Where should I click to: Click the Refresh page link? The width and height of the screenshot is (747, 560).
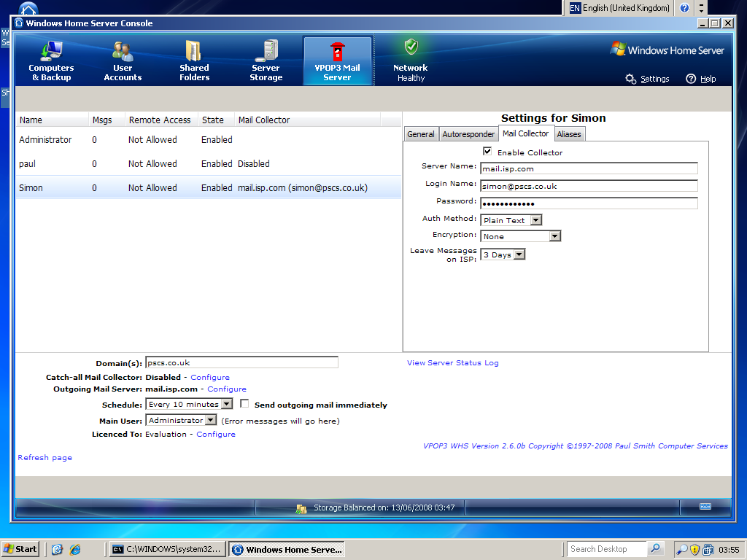44,458
